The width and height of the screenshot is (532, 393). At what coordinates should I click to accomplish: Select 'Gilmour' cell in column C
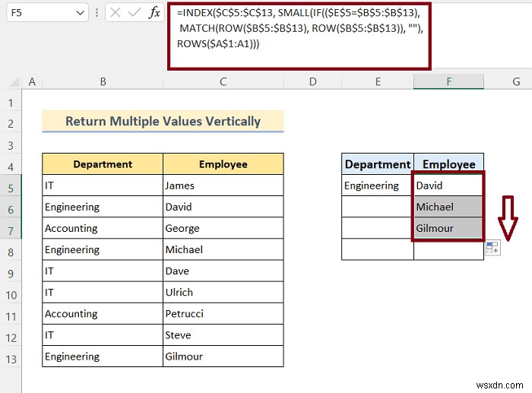(223, 357)
